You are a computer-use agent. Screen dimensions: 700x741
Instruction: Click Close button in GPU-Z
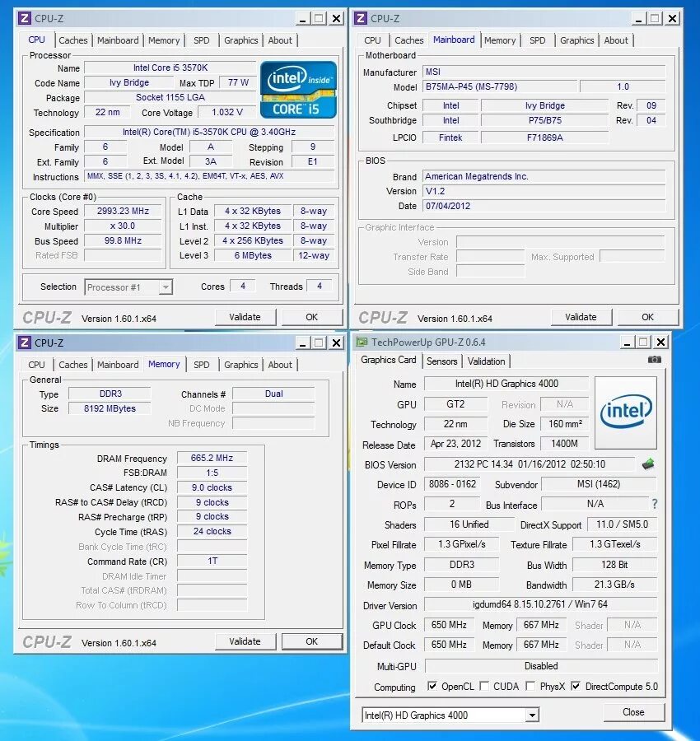coord(634,712)
